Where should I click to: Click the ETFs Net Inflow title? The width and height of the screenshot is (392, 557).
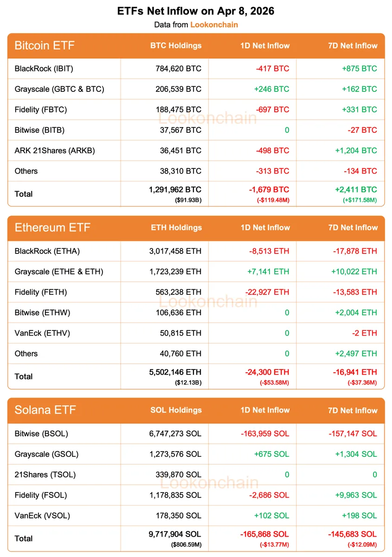point(196,11)
